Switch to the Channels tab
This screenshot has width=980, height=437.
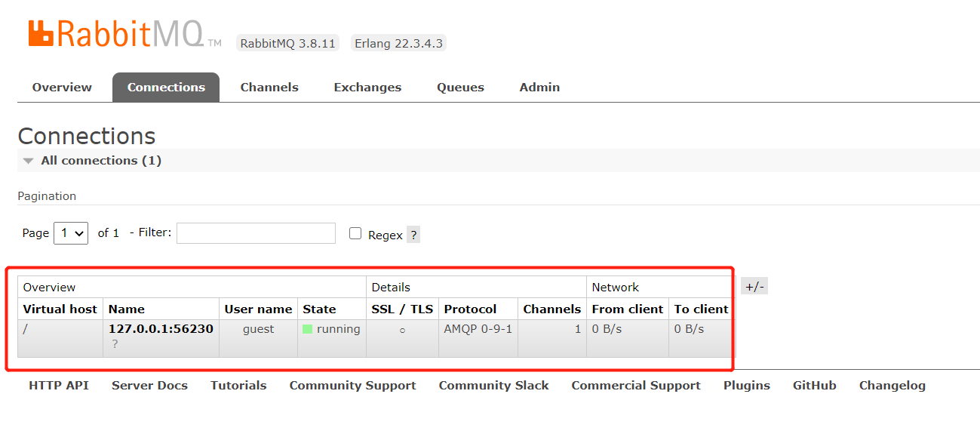point(269,88)
